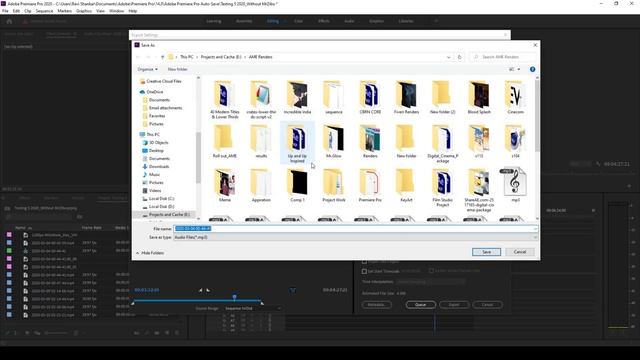Open the Cinecom folder

pyautogui.click(x=515, y=98)
